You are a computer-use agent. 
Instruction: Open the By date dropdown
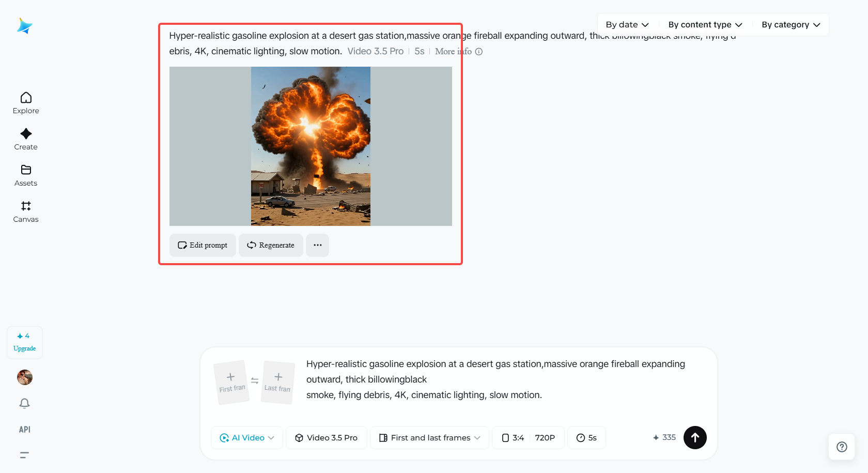click(x=627, y=24)
